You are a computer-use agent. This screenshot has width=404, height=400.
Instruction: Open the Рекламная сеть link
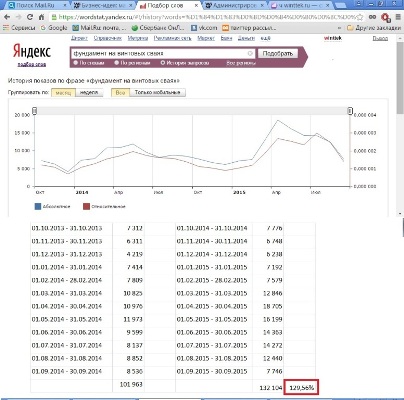[x=173, y=38]
